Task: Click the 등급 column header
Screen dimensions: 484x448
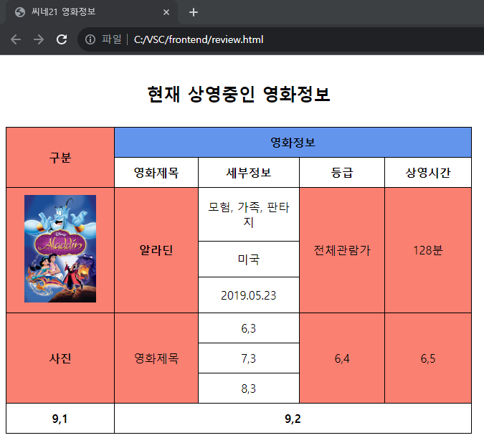Action: (x=342, y=173)
